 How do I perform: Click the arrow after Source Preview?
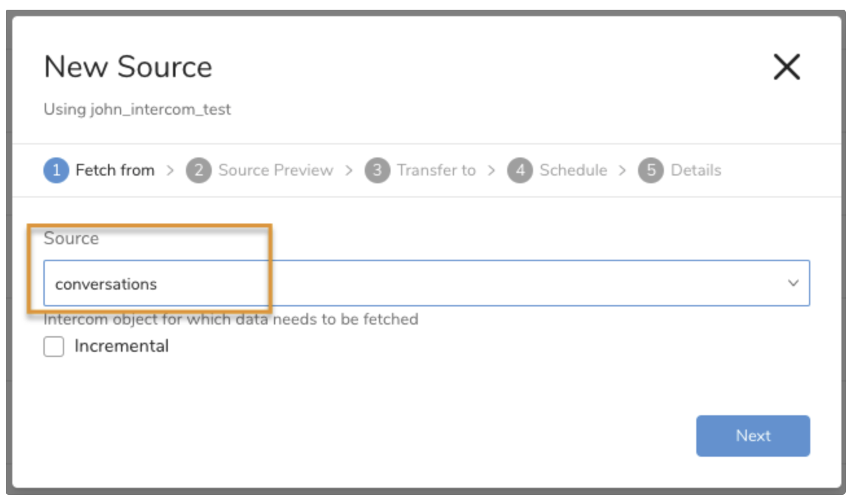(349, 170)
